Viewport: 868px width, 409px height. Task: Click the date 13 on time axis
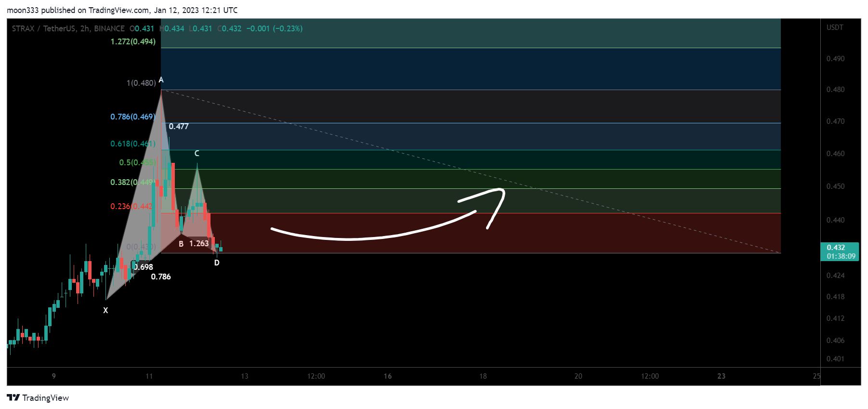245,376
